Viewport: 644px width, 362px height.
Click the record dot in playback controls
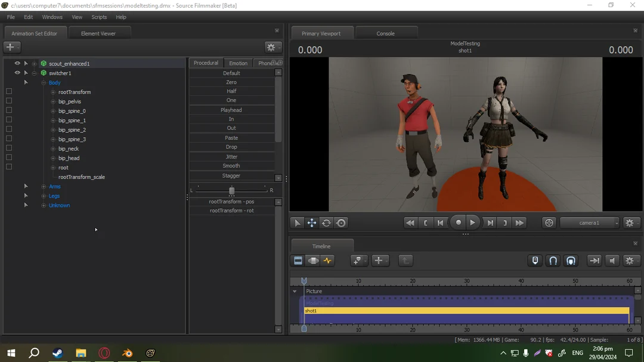458,222
